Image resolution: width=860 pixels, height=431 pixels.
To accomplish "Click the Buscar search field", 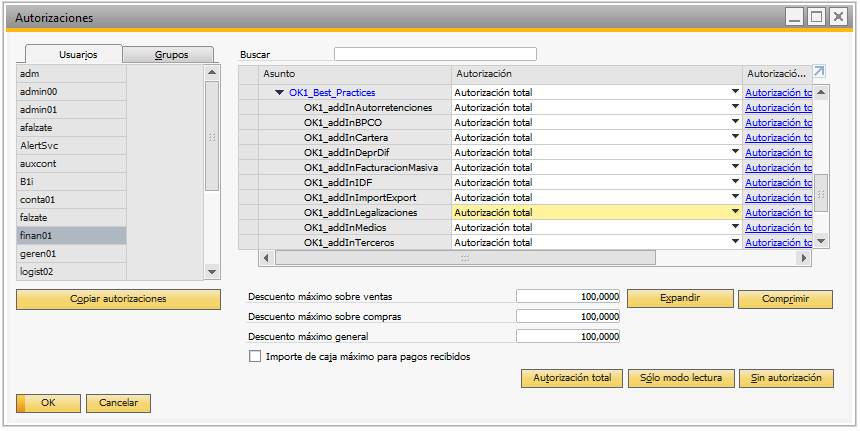I will 435,54.
